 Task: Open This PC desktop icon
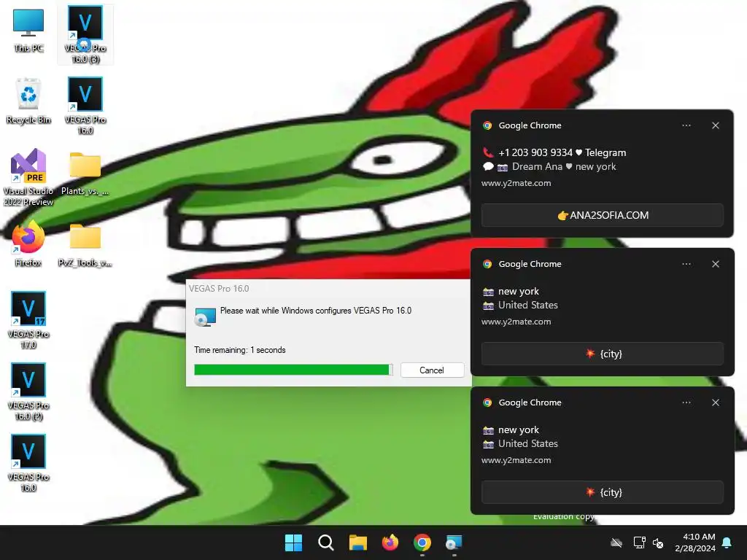[x=28, y=31]
